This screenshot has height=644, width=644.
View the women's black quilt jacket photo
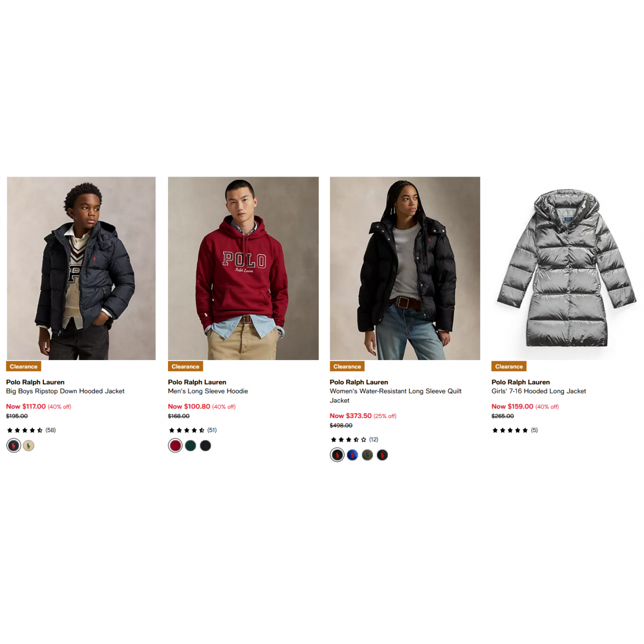pos(405,268)
